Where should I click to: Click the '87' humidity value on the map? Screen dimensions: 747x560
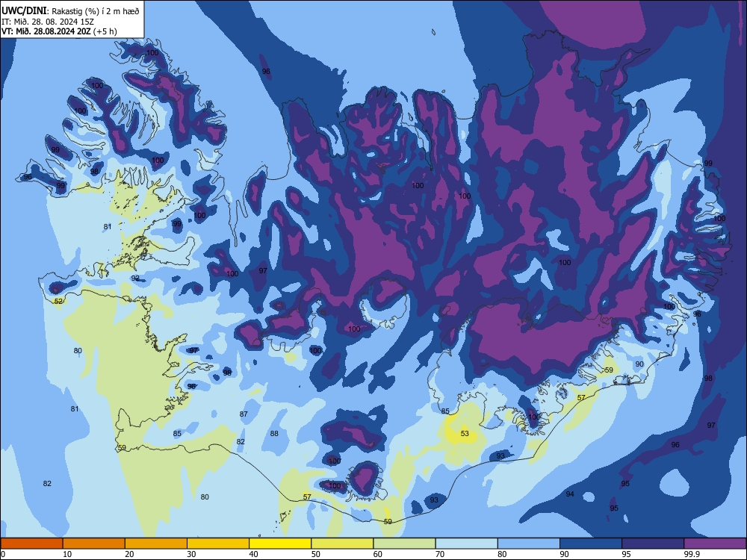point(244,414)
